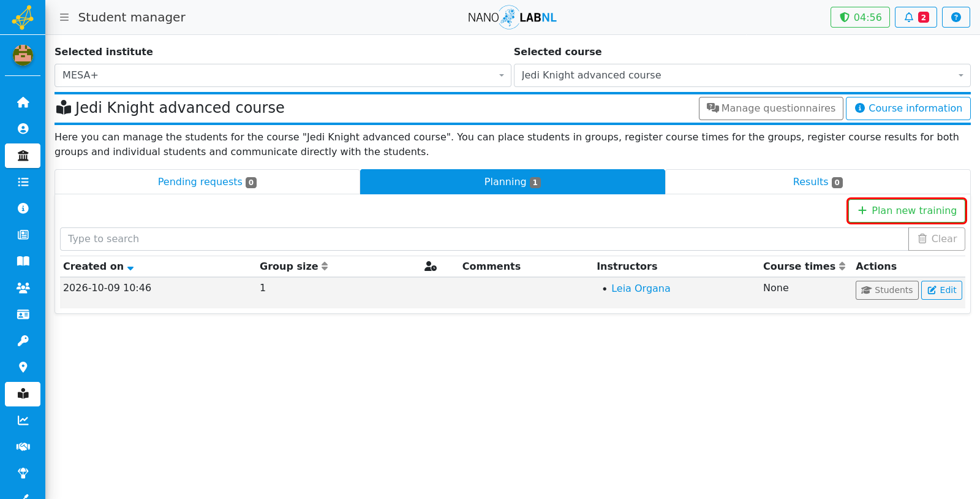Open the help question mark button

click(956, 17)
